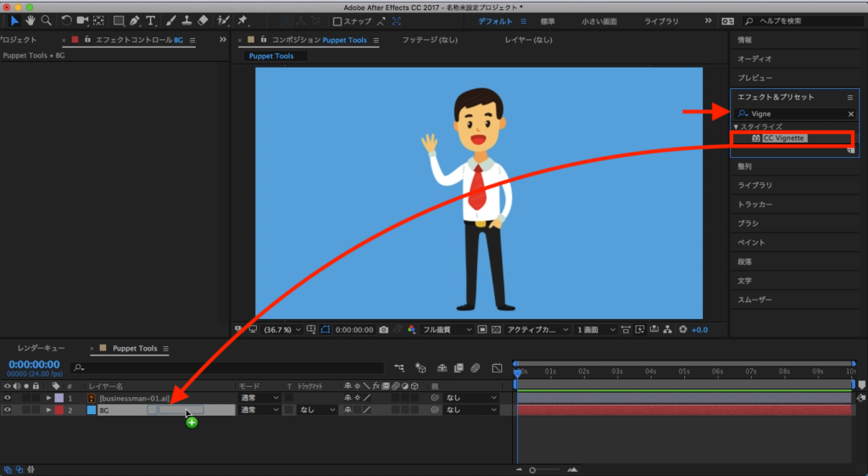Select the Zoom magnifier tool

[46, 20]
